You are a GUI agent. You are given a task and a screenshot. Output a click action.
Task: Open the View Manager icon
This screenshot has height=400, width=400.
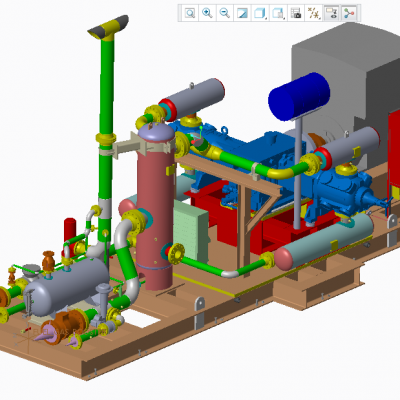click(296, 13)
